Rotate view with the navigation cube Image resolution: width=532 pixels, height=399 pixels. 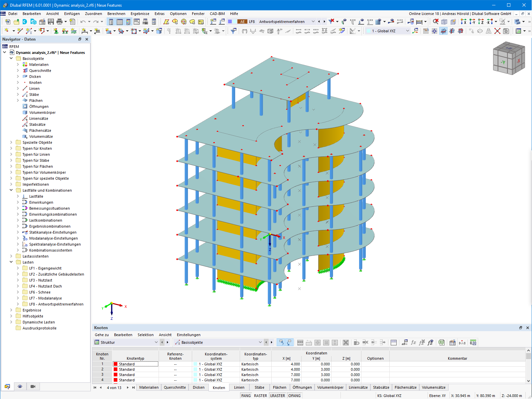tap(509, 58)
